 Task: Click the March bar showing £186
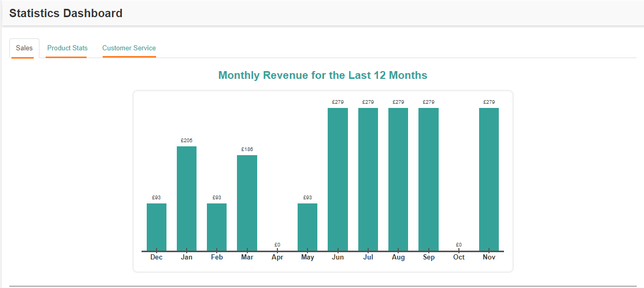[x=247, y=203]
